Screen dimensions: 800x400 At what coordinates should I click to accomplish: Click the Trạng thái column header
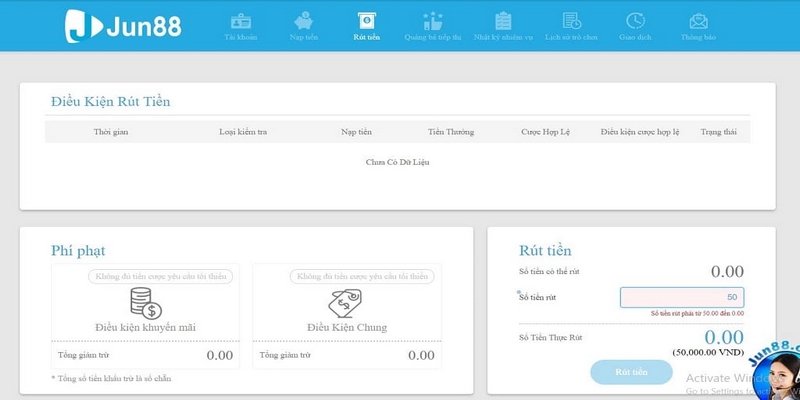[718, 132]
